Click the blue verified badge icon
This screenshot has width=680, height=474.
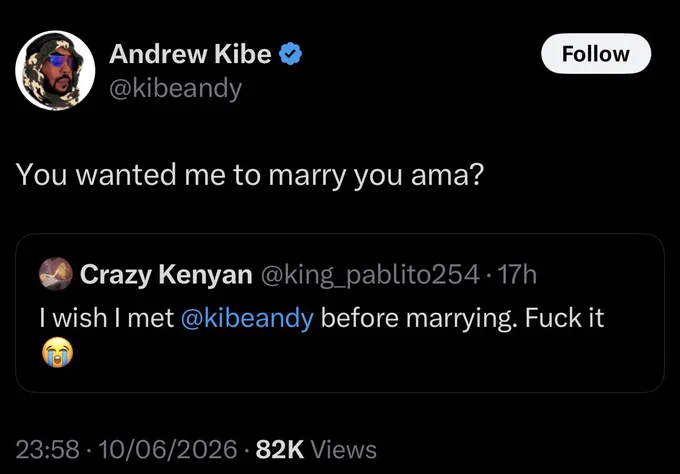[290, 54]
